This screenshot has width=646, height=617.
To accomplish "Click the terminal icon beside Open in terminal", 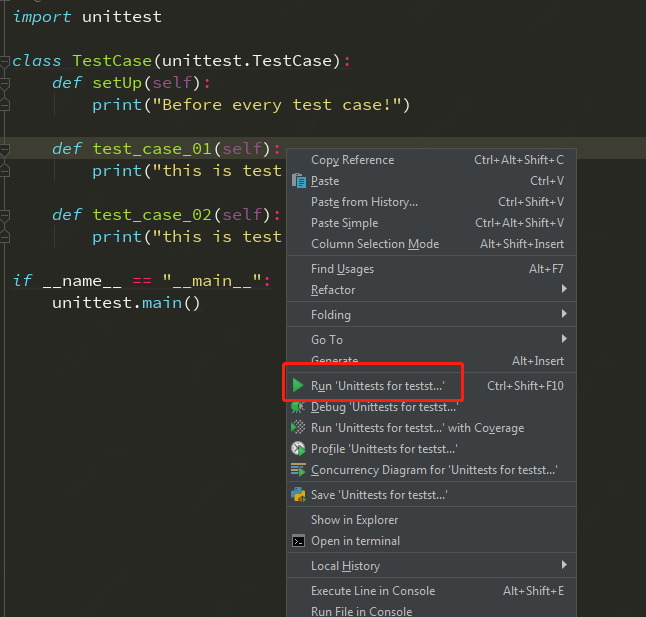I will (298, 541).
